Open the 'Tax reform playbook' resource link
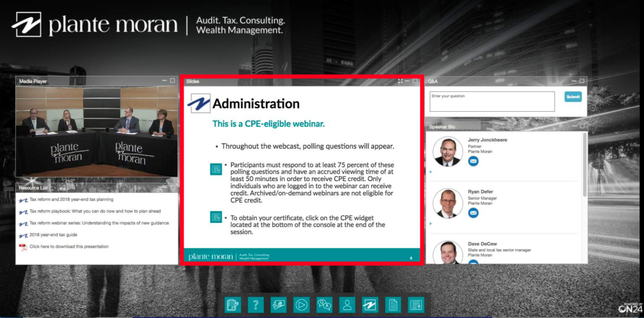The height and width of the screenshot is (318, 644). (x=95, y=211)
